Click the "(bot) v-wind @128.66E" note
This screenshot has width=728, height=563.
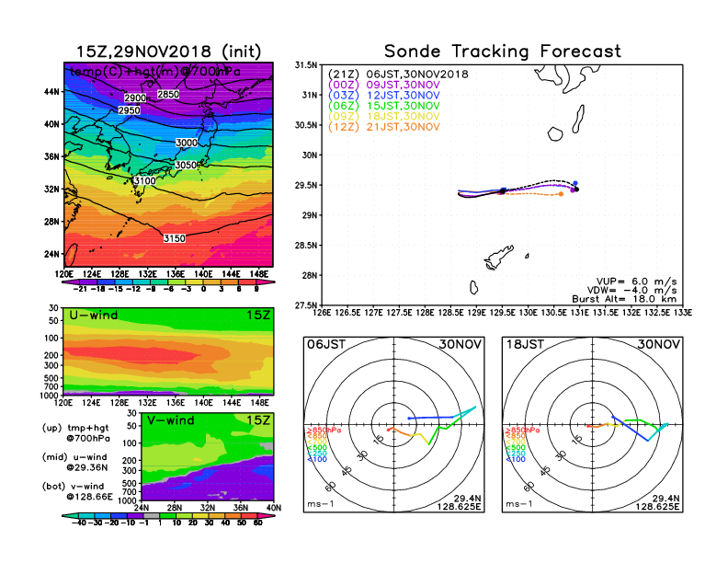[77, 491]
